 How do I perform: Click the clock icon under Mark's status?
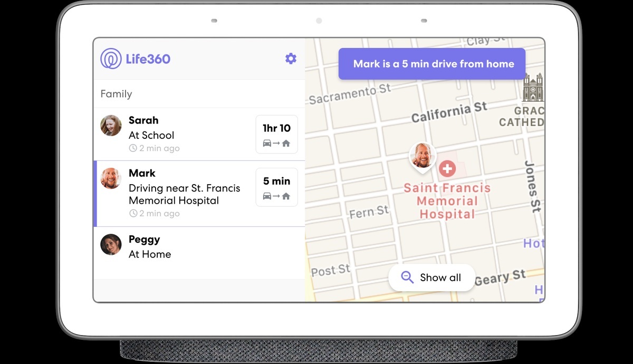(133, 214)
